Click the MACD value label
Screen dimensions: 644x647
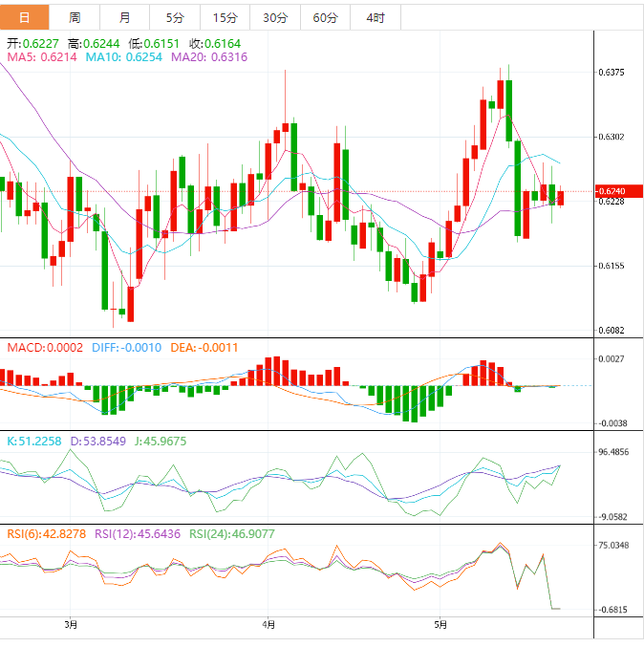click(x=45, y=348)
